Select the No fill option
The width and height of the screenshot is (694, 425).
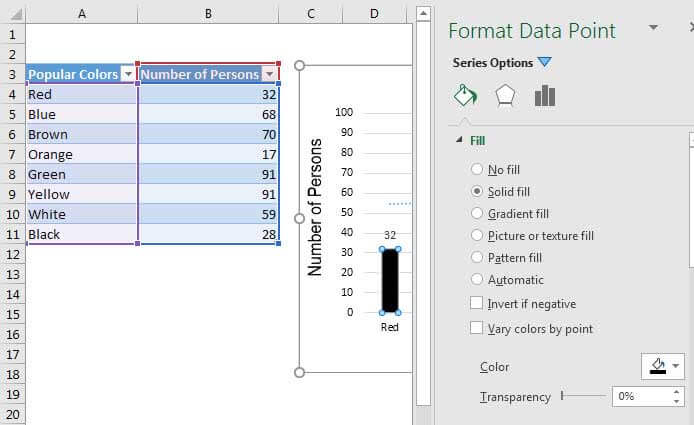pos(477,169)
